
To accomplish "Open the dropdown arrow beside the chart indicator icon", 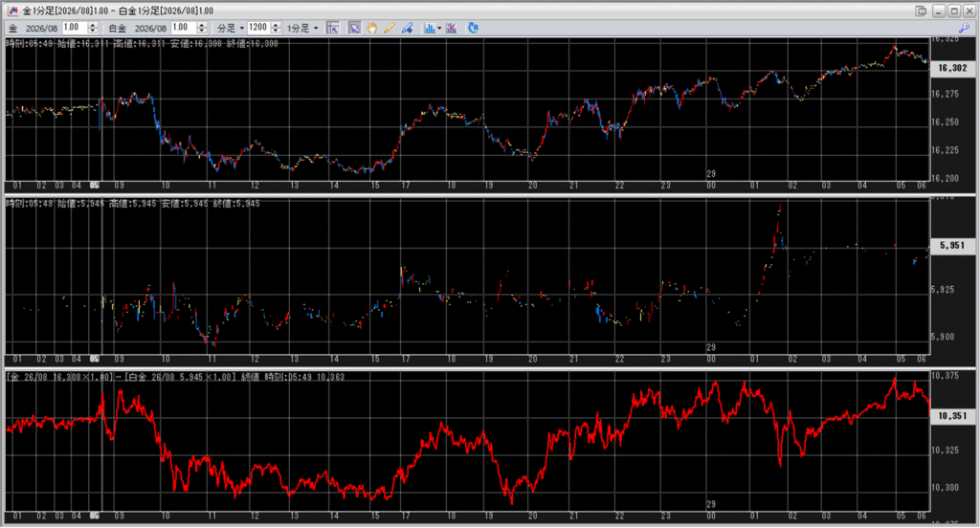I will (x=438, y=28).
